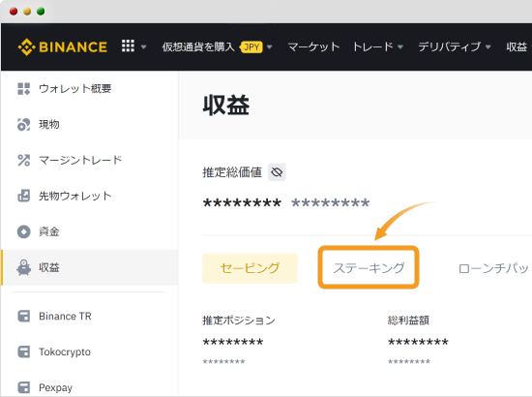Expand dropdown arrow beside JPY badge
Viewport: 532px width, 397px height.
click(x=270, y=46)
